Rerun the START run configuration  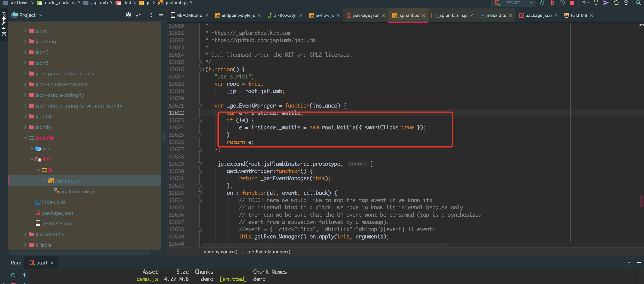click(542, 3)
